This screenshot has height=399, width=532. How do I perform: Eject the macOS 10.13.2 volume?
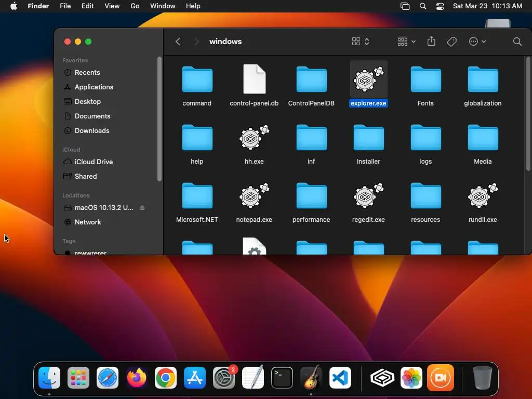coord(142,207)
